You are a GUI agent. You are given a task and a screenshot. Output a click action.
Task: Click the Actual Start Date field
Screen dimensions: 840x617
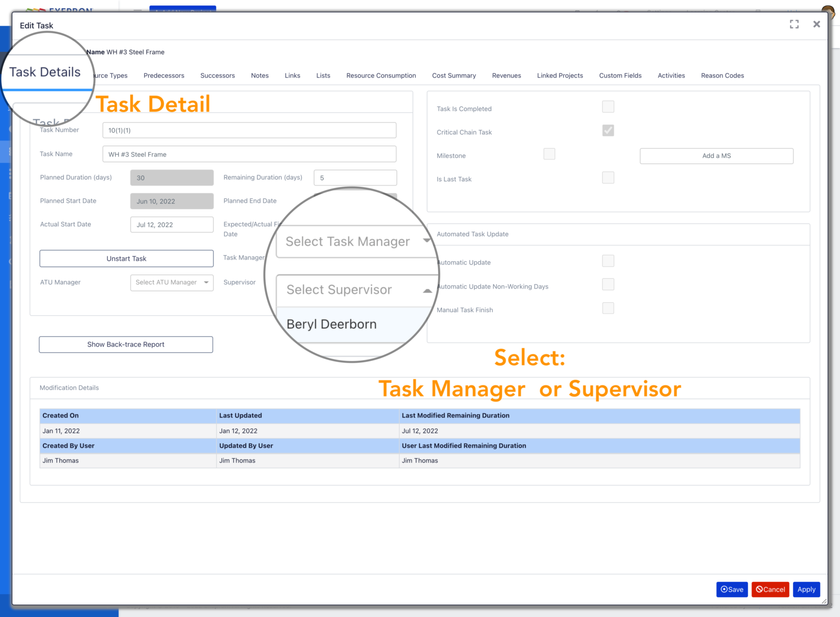[172, 225]
